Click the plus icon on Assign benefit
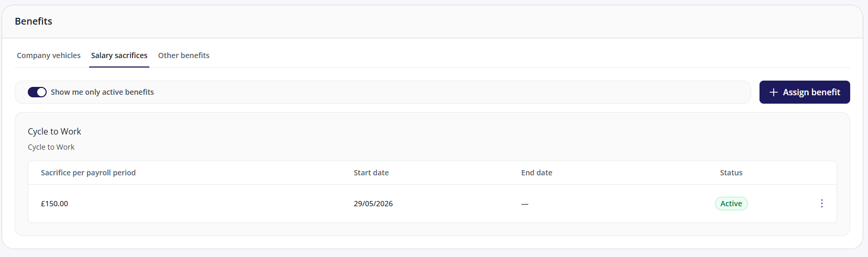 (x=773, y=92)
